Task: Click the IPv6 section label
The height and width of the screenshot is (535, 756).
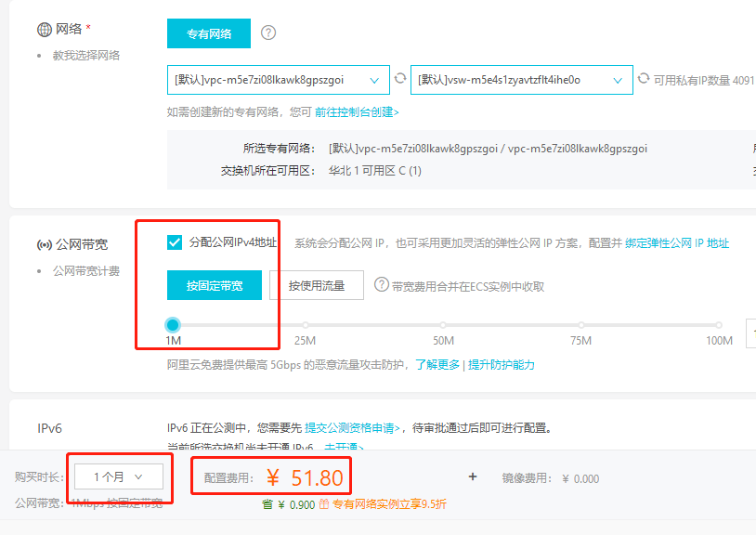Action: tap(49, 428)
